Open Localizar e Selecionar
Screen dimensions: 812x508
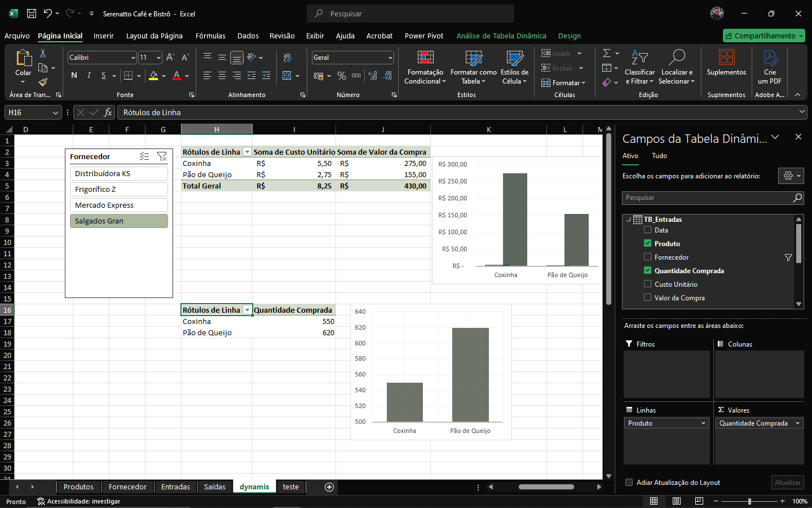click(x=677, y=68)
